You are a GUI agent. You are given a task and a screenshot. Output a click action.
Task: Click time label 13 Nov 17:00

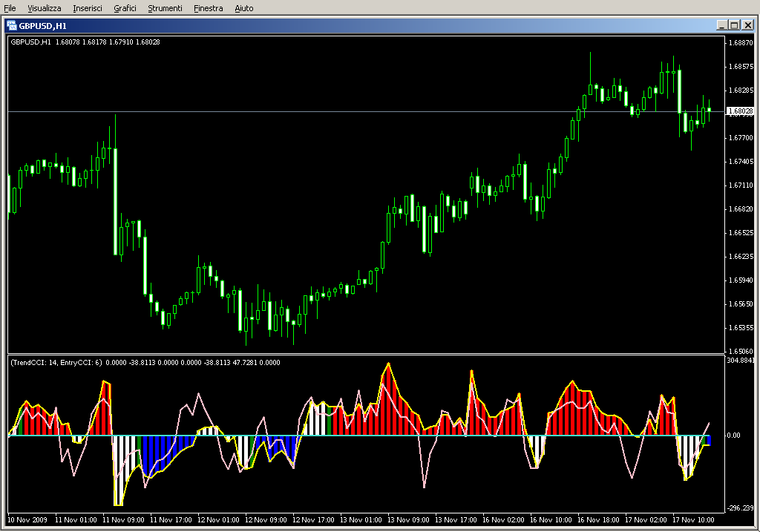[x=456, y=520]
